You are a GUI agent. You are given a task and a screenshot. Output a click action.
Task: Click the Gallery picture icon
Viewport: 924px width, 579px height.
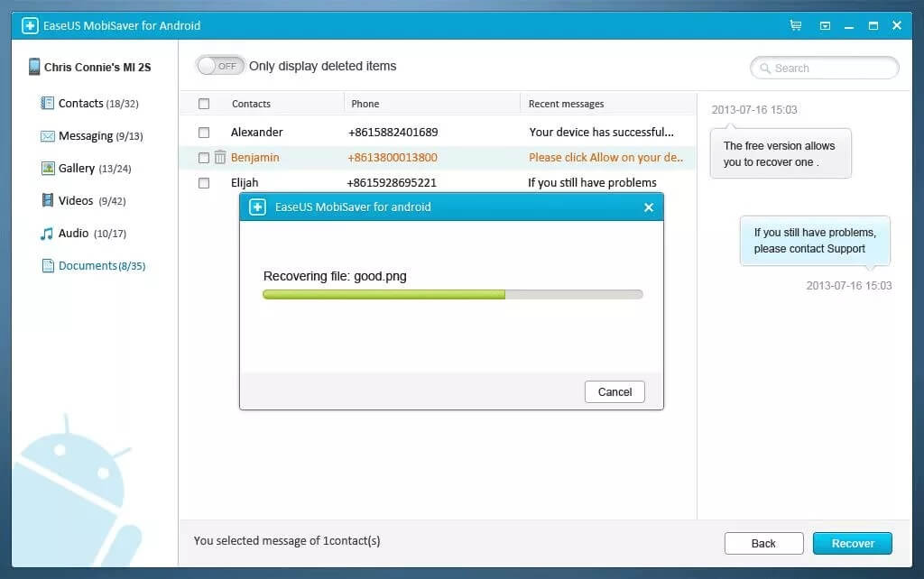pos(48,169)
